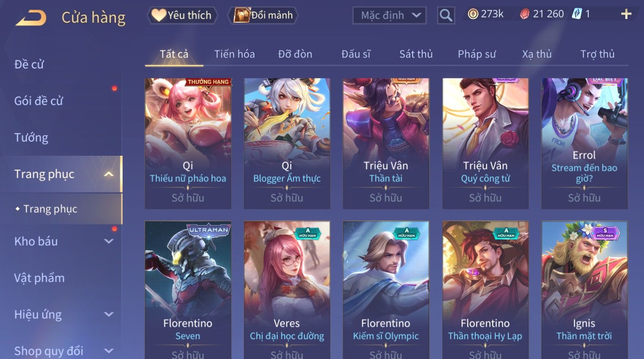Open Qi Thiếu nữ pháo hoa skin card
This screenshot has height=359, width=644.
(188, 143)
